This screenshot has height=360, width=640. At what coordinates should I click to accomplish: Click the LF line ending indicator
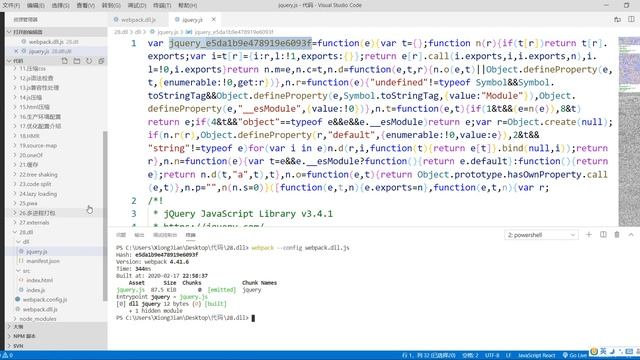tap(508, 356)
